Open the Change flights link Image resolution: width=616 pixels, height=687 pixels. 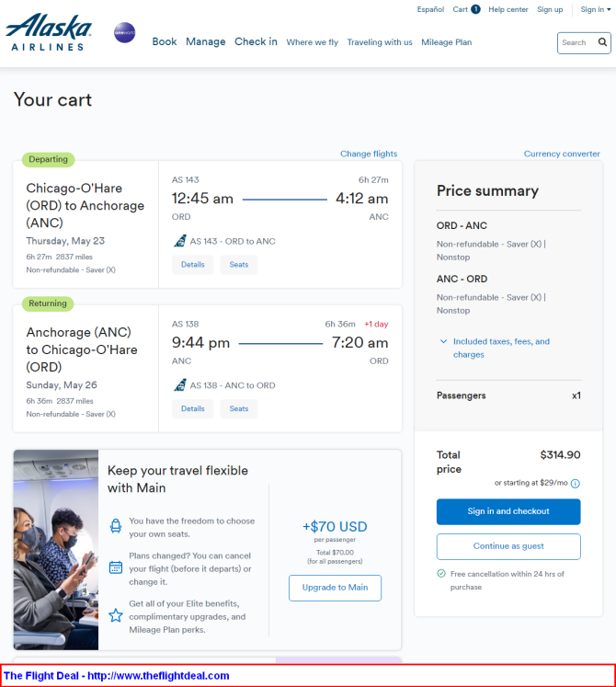point(369,154)
